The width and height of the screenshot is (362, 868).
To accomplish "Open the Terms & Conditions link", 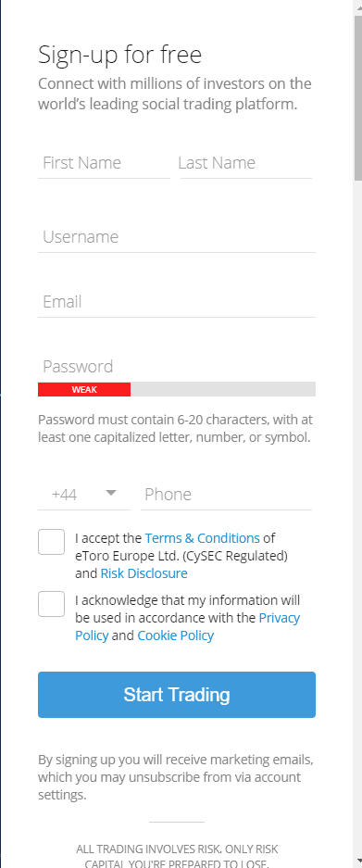I will (x=202, y=538).
